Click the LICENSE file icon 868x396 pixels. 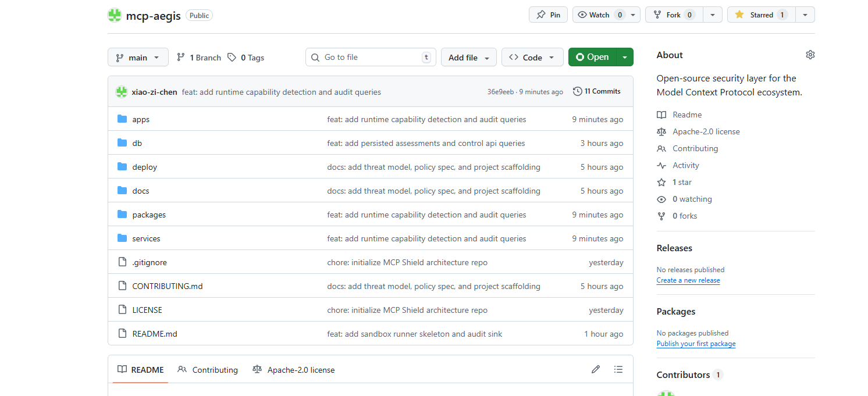[x=122, y=310]
